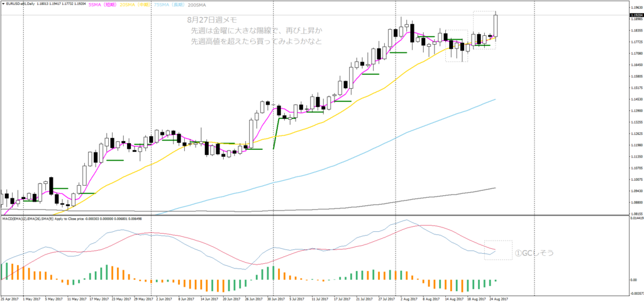Screen dimensions: 644x303
Task: Click the 23 May 2017 date label
Action: coord(120,299)
